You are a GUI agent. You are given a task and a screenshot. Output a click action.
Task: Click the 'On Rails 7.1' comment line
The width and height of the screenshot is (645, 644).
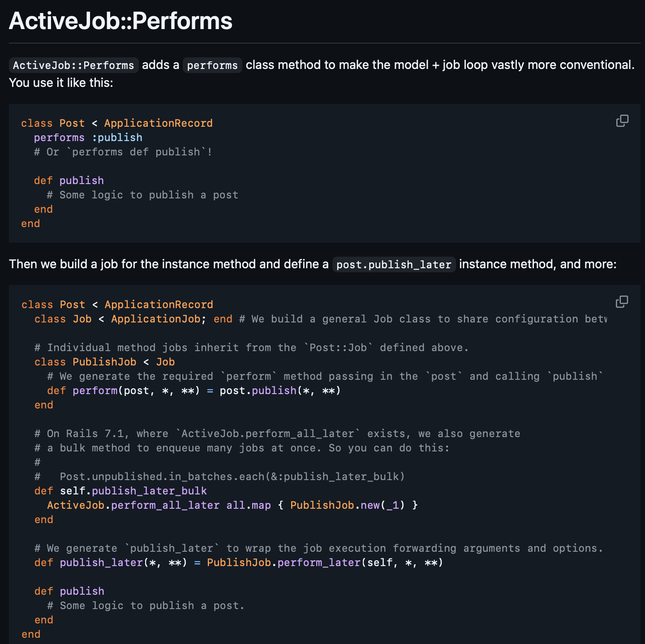277,434
